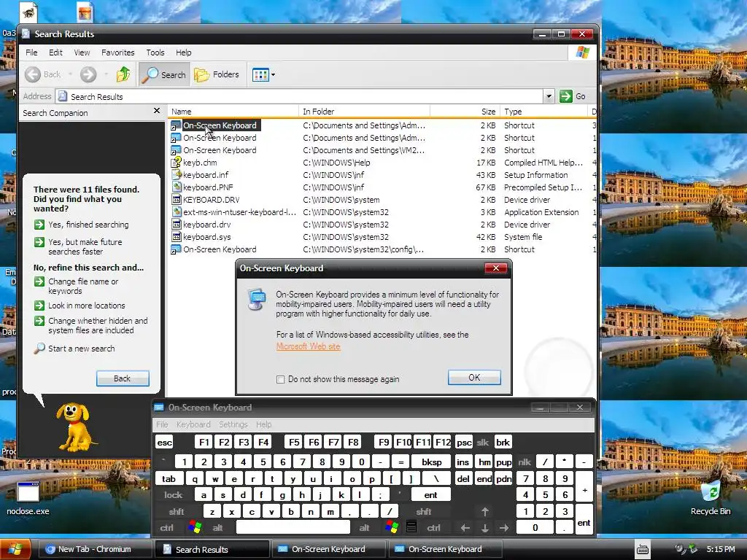Expand the Views dropdown arrow
The image size is (747, 560).
tap(273, 75)
